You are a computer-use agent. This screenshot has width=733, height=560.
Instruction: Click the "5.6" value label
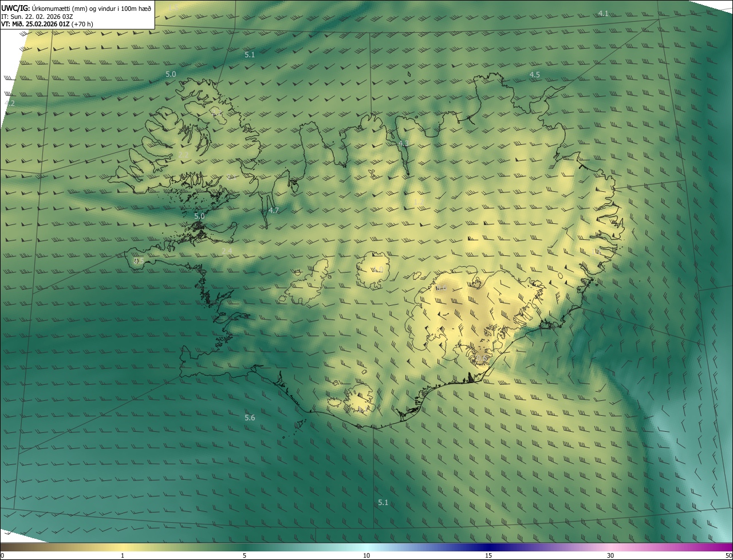tap(250, 418)
